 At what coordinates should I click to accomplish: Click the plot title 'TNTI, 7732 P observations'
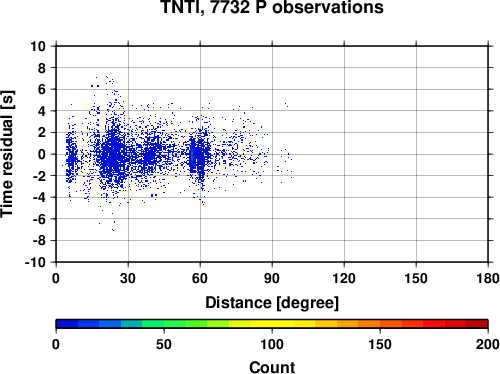tap(272, 7)
